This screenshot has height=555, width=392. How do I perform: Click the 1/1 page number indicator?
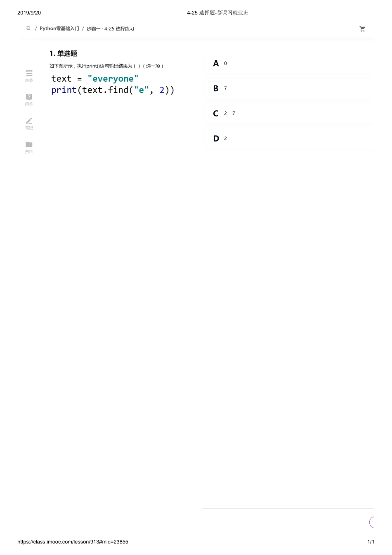371,542
